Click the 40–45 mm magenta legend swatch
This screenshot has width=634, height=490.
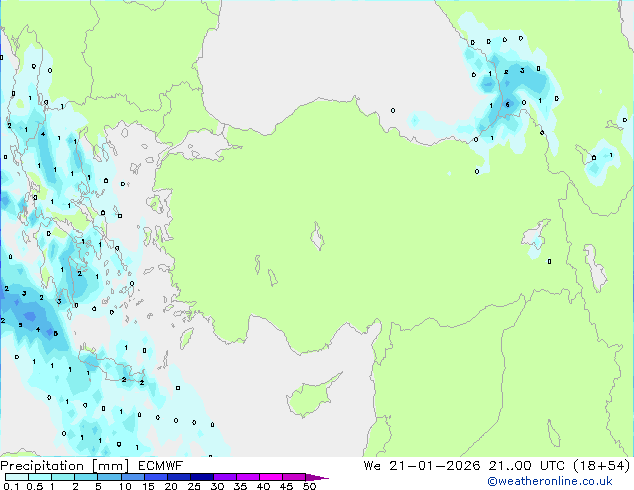[x=271, y=477]
